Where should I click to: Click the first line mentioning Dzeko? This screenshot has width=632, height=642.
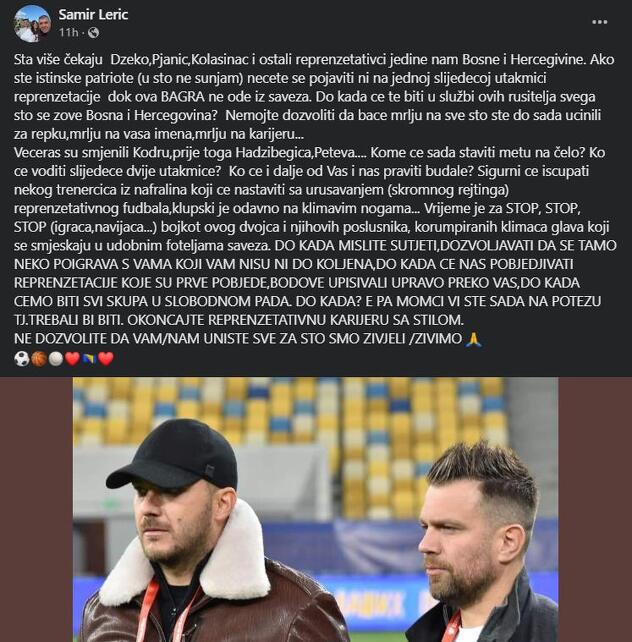click(314, 59)
